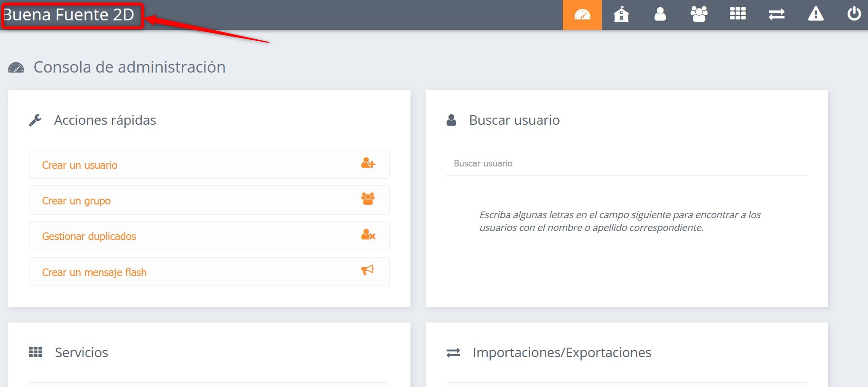Focus the Buscar usuario search field

[626, 164]
